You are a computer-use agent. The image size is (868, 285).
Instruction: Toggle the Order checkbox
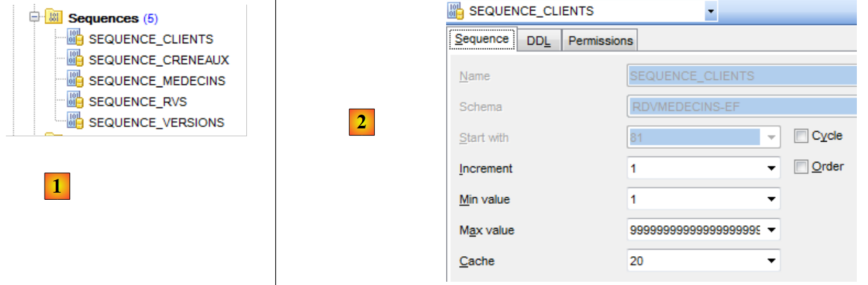point(801,167)
